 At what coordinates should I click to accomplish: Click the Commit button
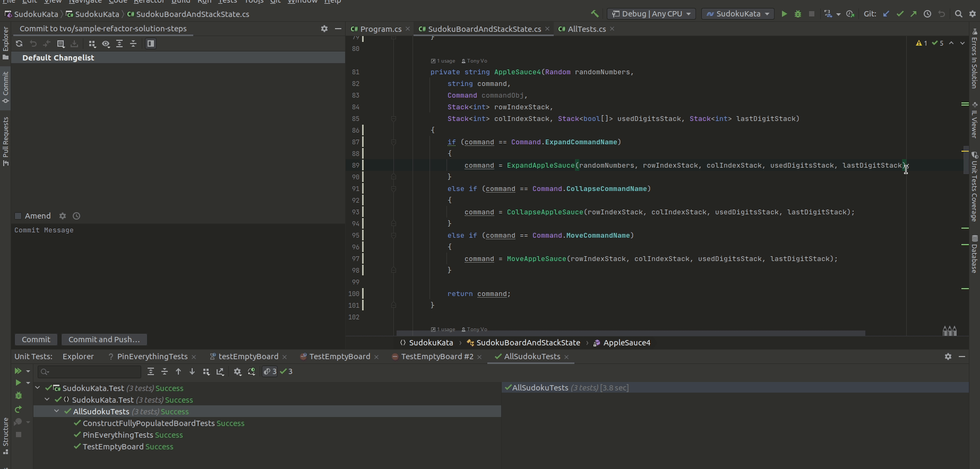tap(36, 340)
